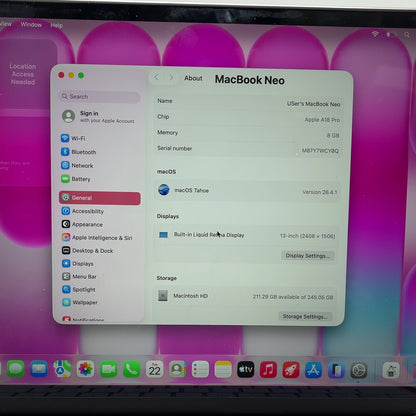Open Wallpaper settings pane
Image resolution: width=416 pixels, height=416 pixels.
click(x=80, y=302)
